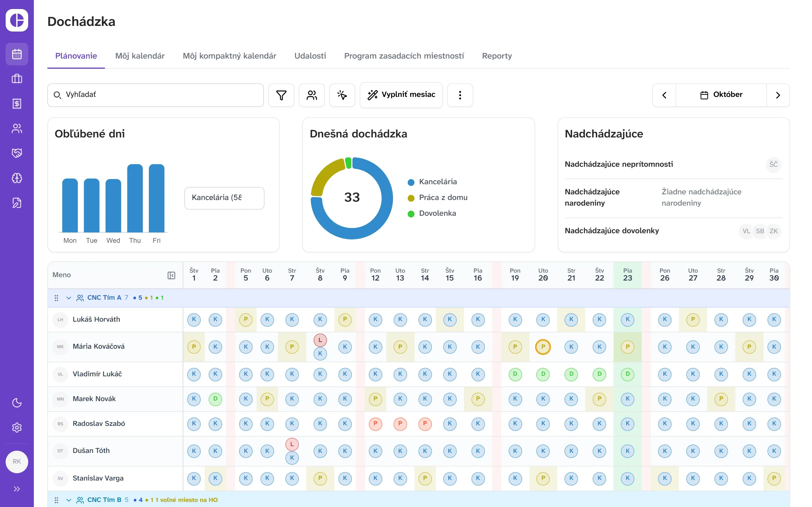The height and width of the screenshot is (507, 812).
Task: Open the filter icon button
Action: [x=281, y=95]
